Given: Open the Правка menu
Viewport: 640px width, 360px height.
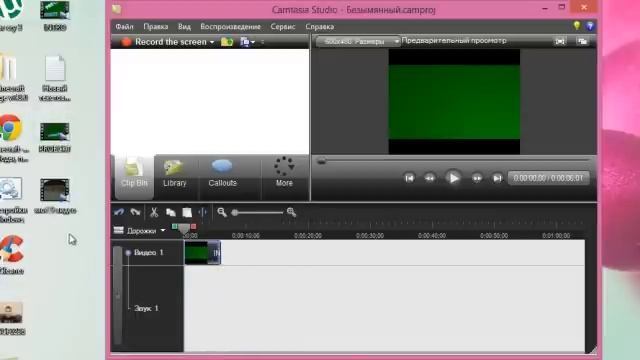Looking at the screenshot, I should click(156, 27).
